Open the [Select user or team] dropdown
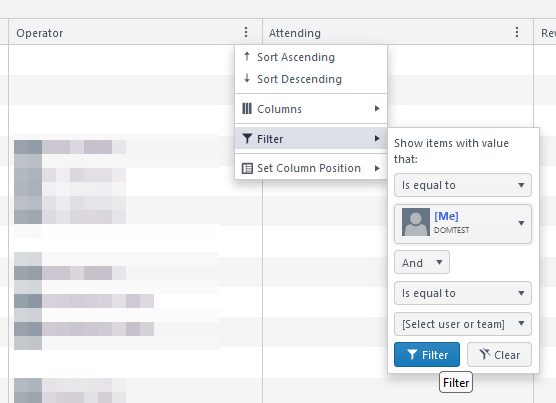The width and height of the screenshot is (556, 403). pos(463,324)
